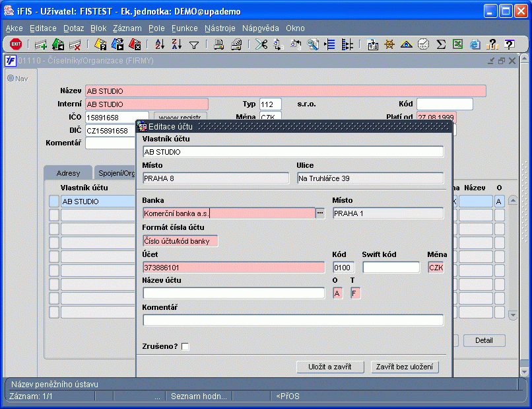Viewport: 532px width, 409px height.
Task: Click the Komentář field in Editace účtu
Action: (x=293, y=320)
